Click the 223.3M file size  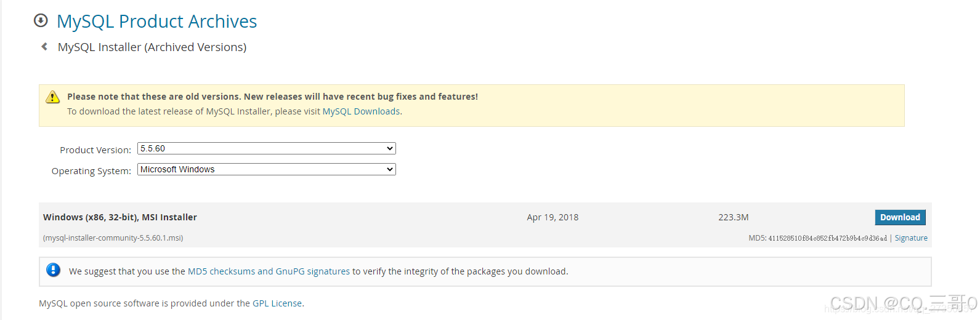tap(734, 217)
